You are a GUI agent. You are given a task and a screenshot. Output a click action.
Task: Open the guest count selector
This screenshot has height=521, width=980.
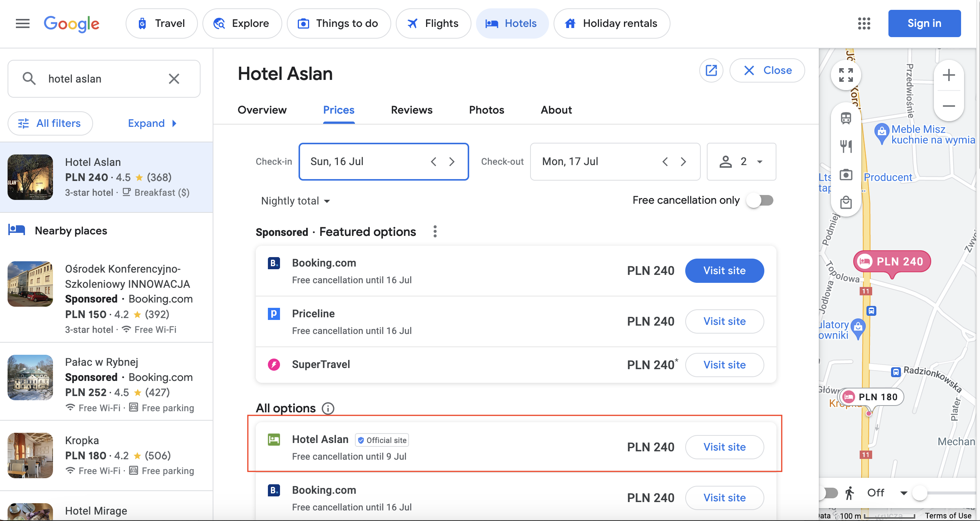[741, 161]
